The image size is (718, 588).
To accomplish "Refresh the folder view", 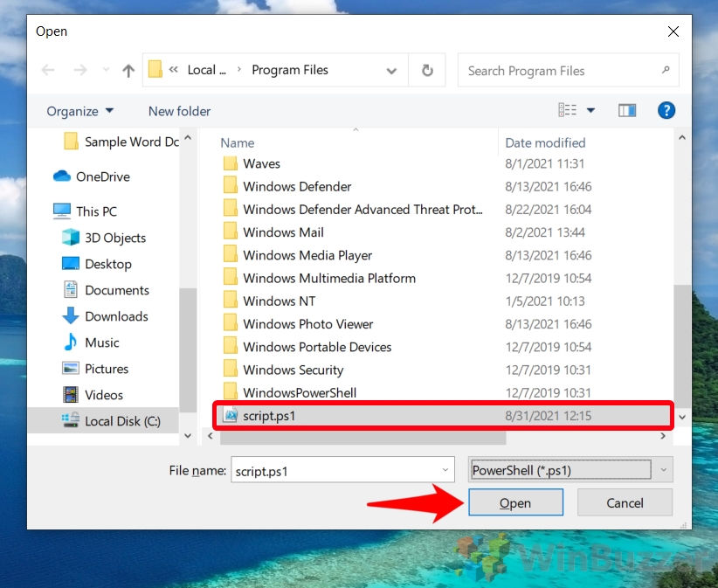I will point(427,70).
